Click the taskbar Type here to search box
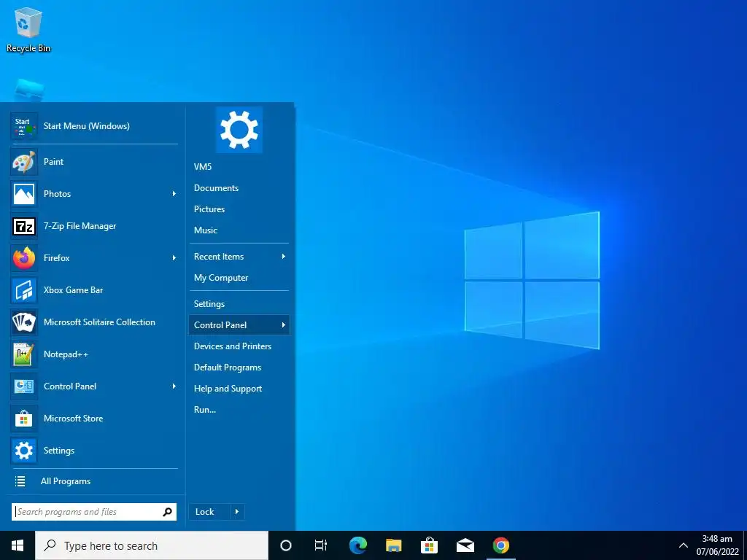Screen dimensions: 747x560 point(152,545)
